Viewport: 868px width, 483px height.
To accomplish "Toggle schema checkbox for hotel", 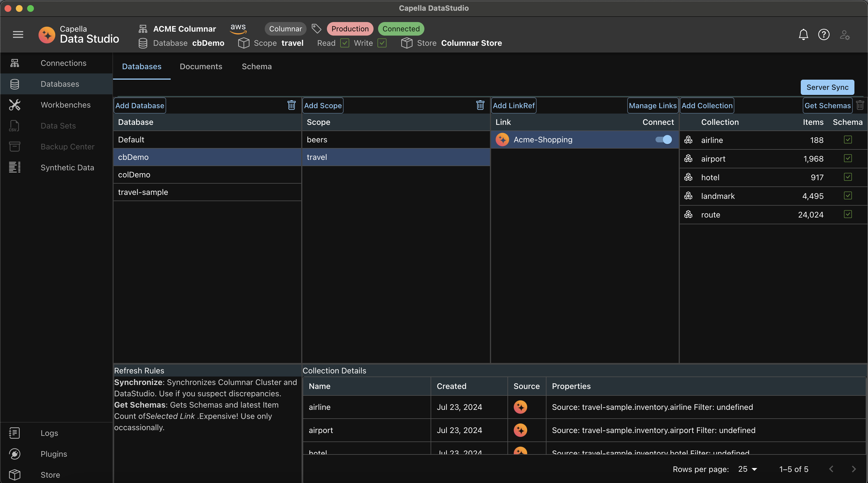I will coord(848,177).
